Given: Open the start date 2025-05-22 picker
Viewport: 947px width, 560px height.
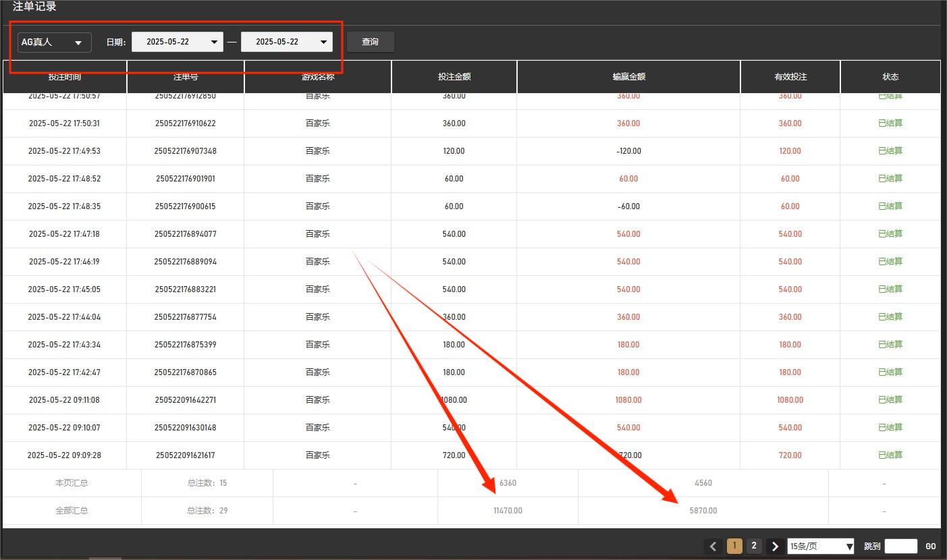Looking at the screenshot, I should pos(177,42).
